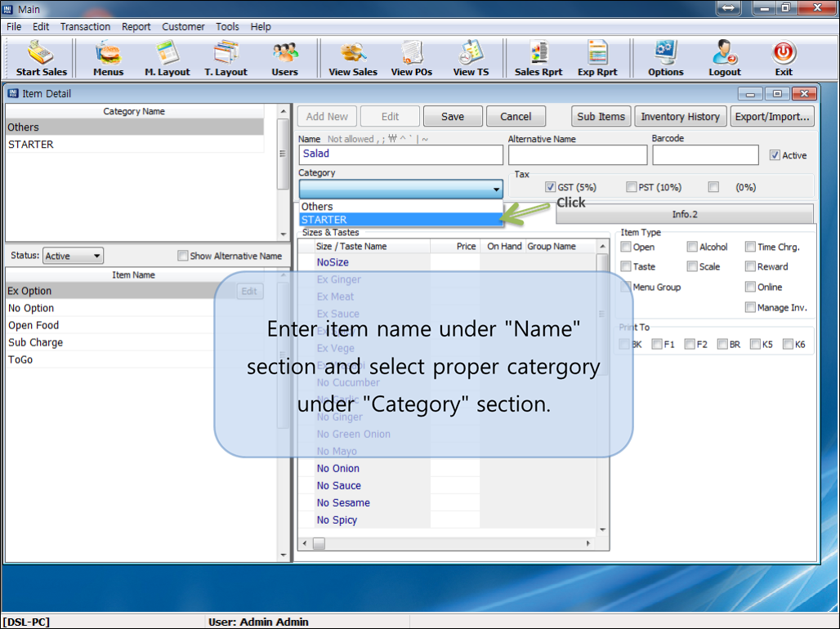The height and width of the screenshot is (629, 840).
Task: Click the category list scroll-down arrow
Action: tap(284, 234)
